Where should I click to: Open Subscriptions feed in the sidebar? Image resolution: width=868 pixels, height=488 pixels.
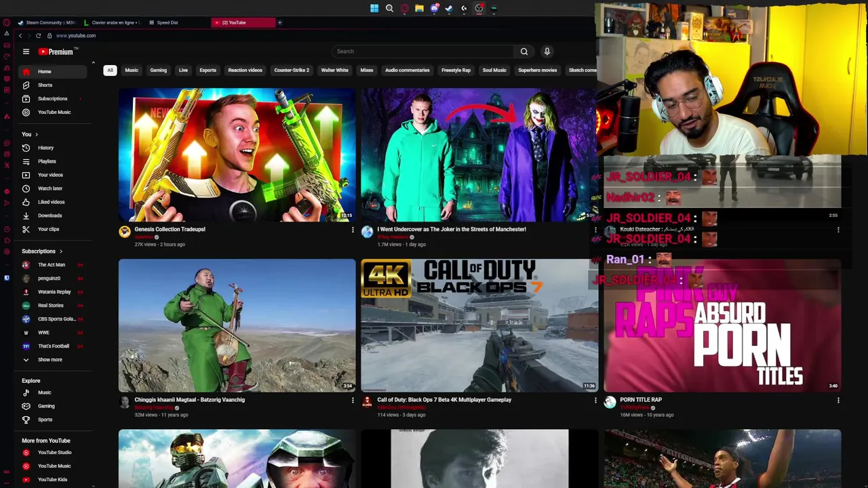click(54, 98)
